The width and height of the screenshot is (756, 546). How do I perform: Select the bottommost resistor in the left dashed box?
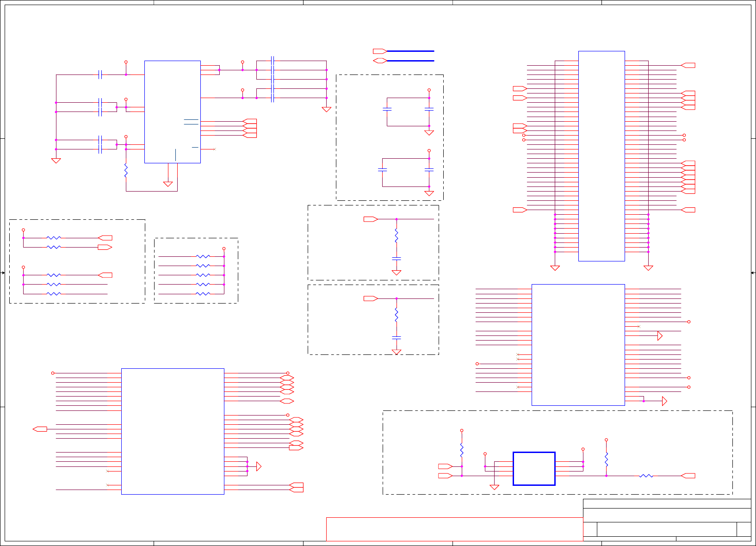pos(54,294)
